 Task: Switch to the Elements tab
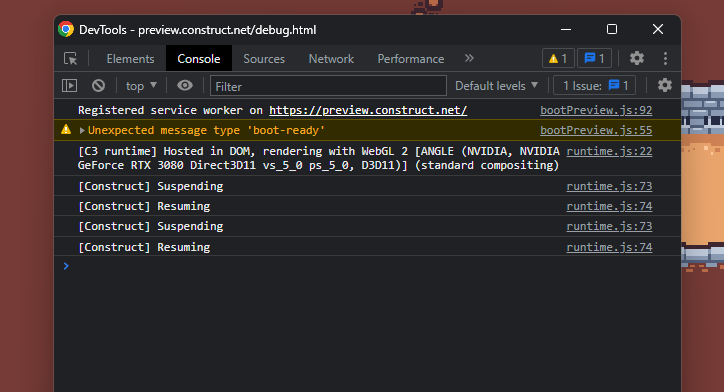click(130, 59)
